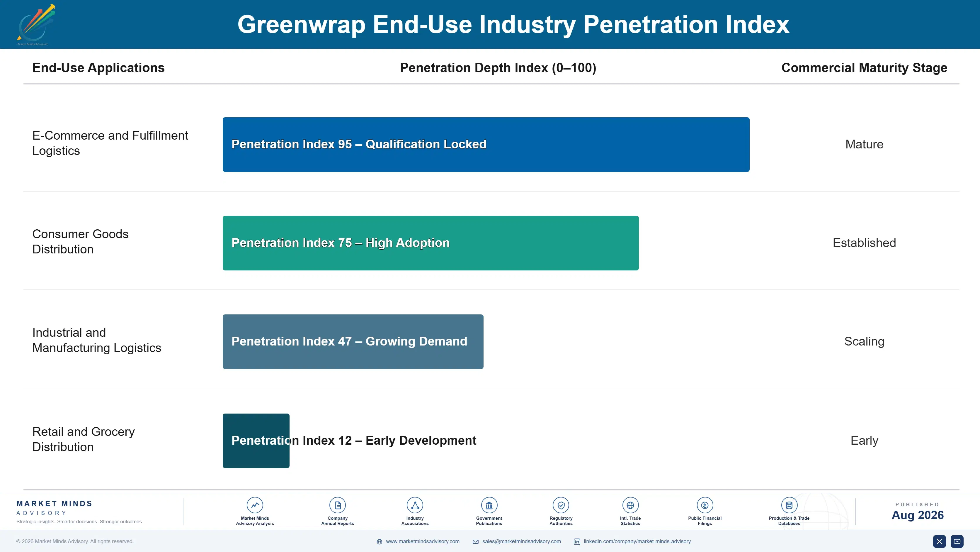980x552 pixels.
Task: Click the Public Financial Filings icon
Action: coord(705,505)
